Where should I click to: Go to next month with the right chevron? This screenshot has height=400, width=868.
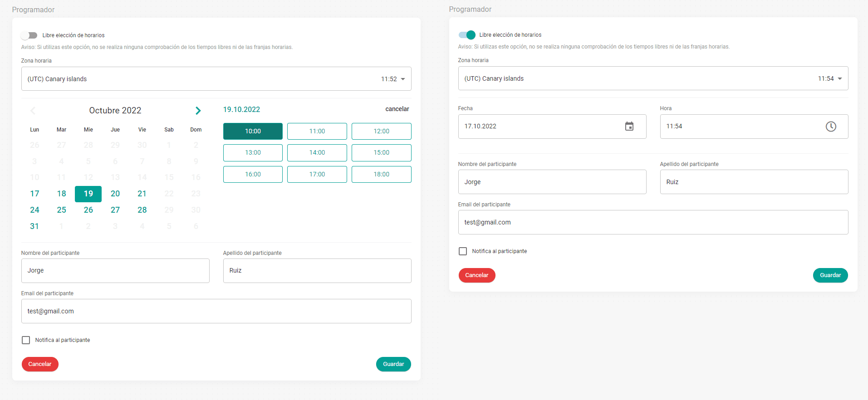[x=198, y=111]
